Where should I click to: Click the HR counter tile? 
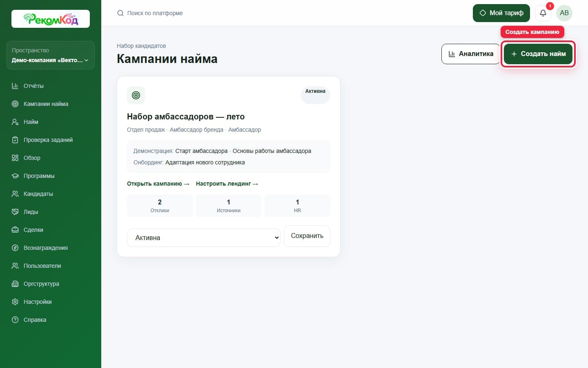pyautogui.click(x=297, y=206)
